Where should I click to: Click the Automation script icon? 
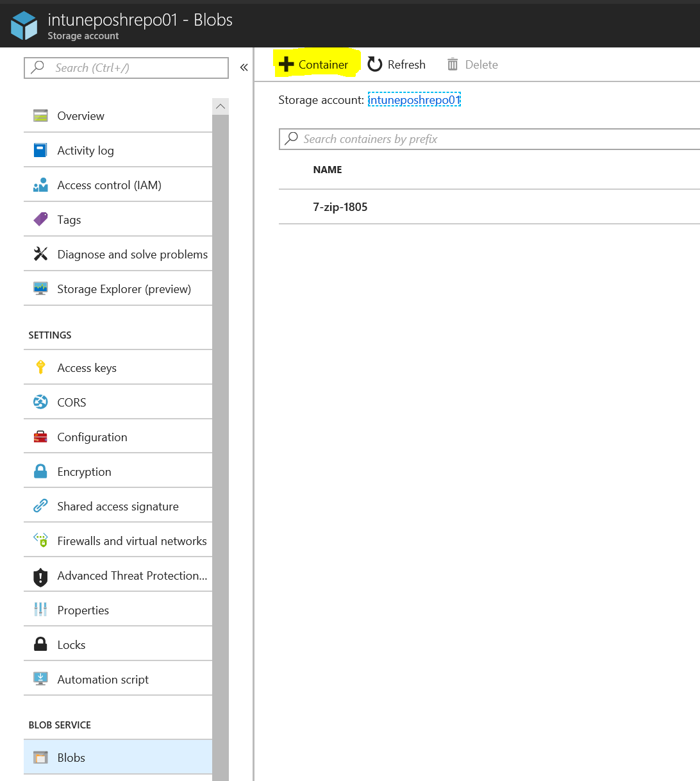click(x=40, y=679)
